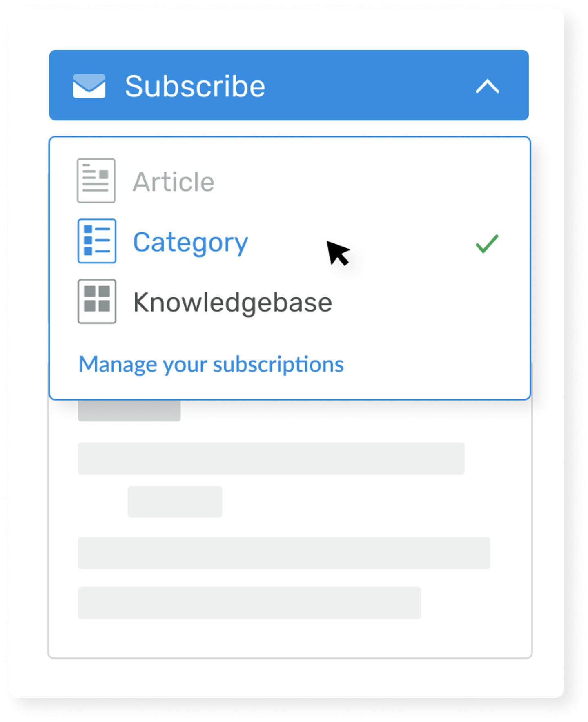This screenshot has width=588, height=722.
Task: Collapse the Subscribe dropdown using the chevron
Action: pos(487,87)
